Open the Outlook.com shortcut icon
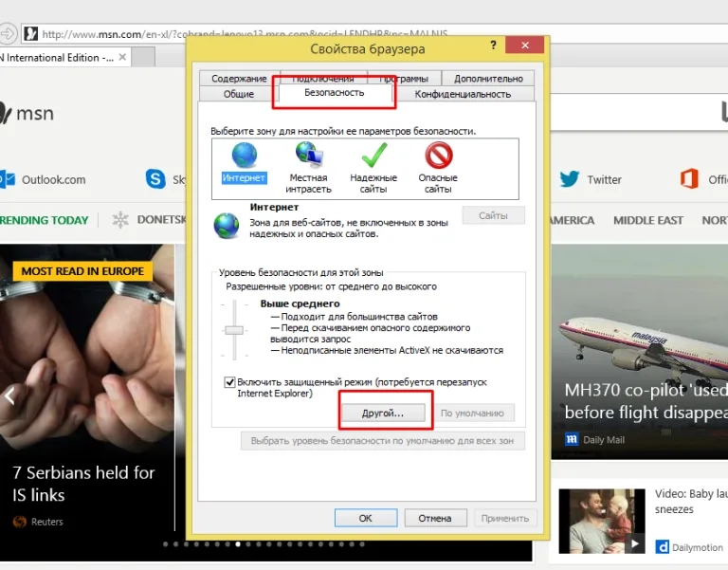Screen dimensions: 728x570 tap(8, 179)
